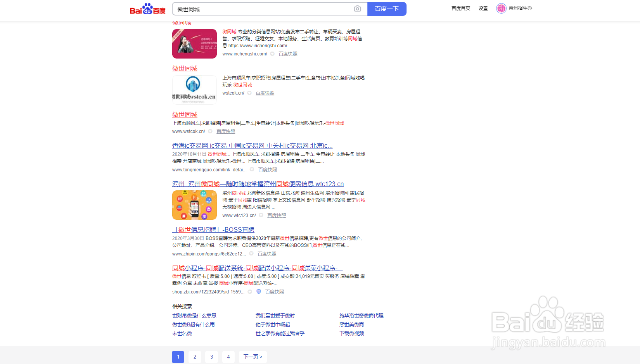Open the first 微世同城 result title with thumbnail

pyautogui.click(x=185, y=68)
